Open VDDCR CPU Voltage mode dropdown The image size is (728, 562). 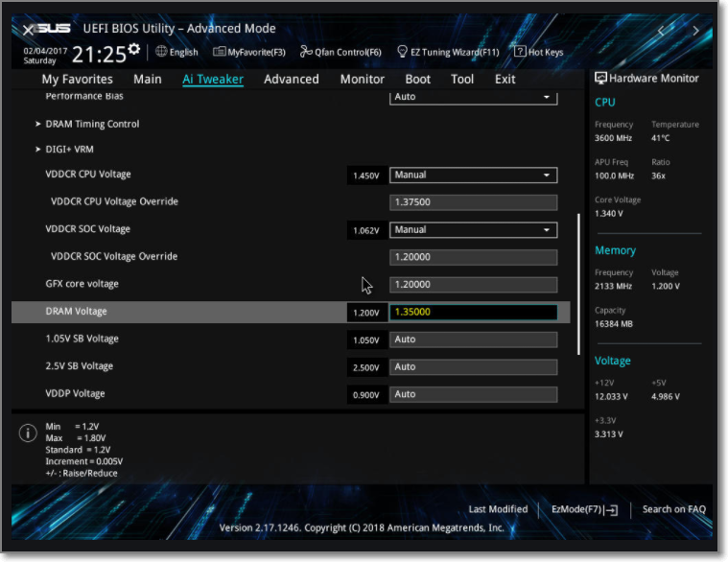click(x=473, y=175)
